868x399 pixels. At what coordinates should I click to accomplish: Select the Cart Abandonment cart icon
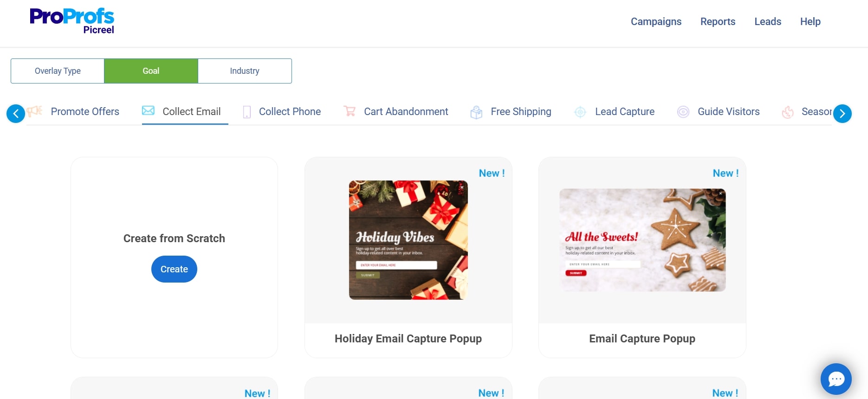350,111
